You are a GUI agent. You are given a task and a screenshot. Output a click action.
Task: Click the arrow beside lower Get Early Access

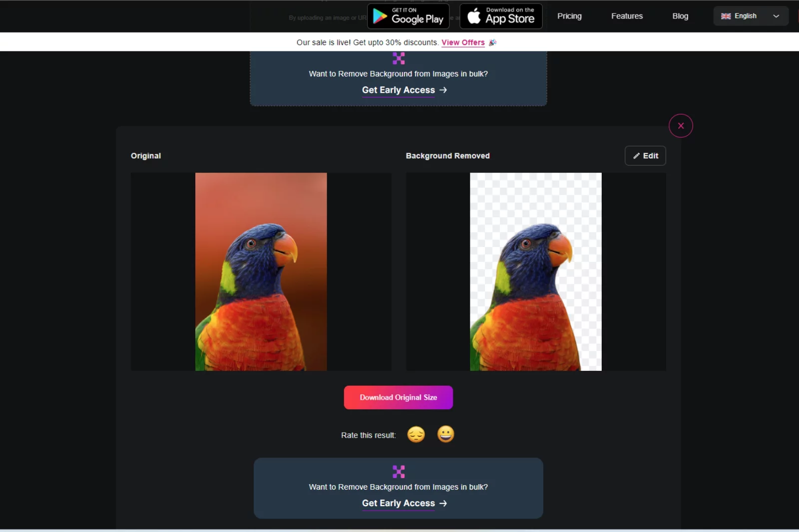click(443, 503)
